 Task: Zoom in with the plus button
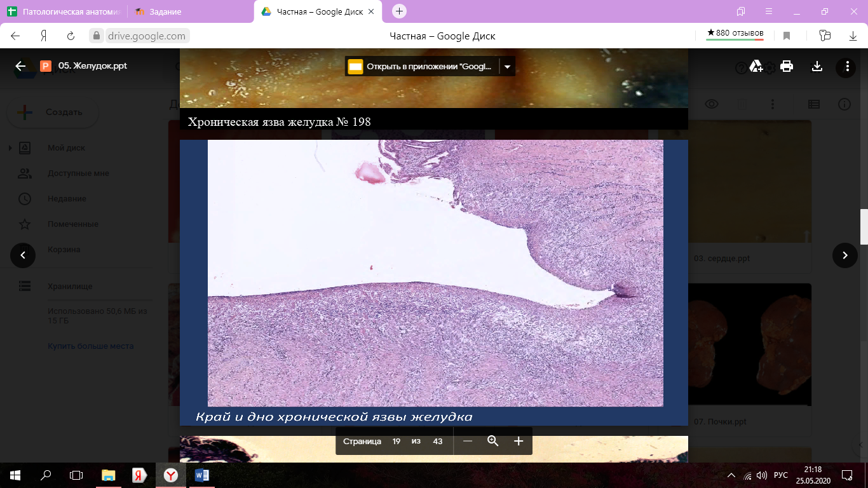tap(519, 441)
